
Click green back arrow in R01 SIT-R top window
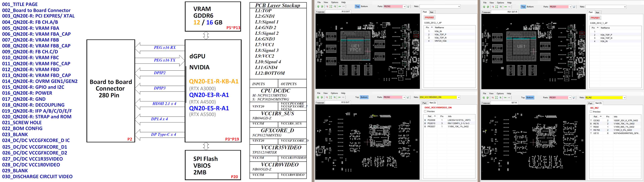point(506,7)
